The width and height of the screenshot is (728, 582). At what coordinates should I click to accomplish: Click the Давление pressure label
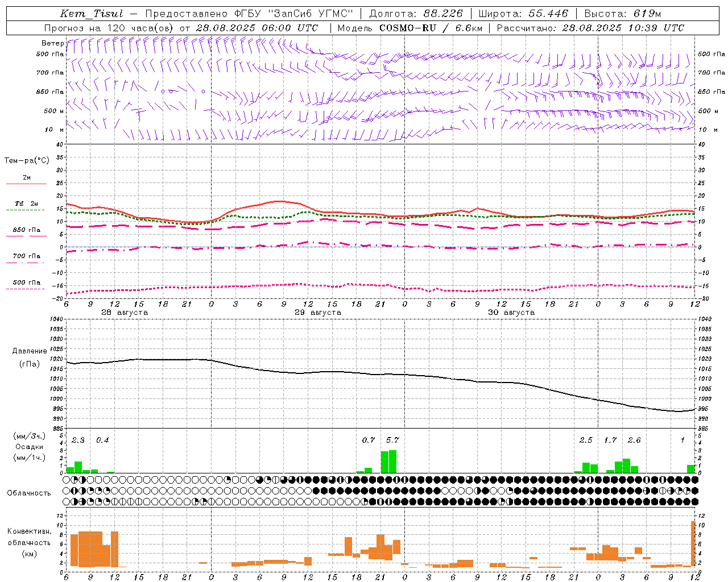(30, 351)
